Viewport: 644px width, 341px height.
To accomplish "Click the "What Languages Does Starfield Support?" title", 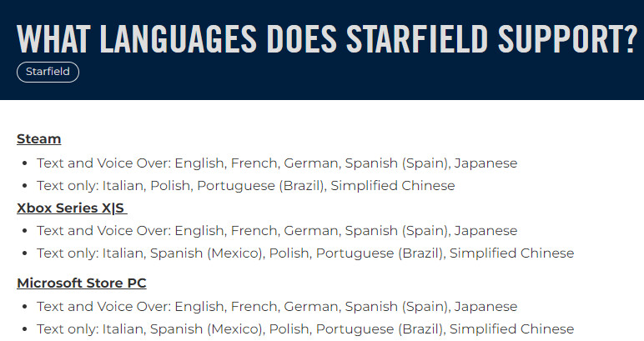I will (x=327, y=40).
